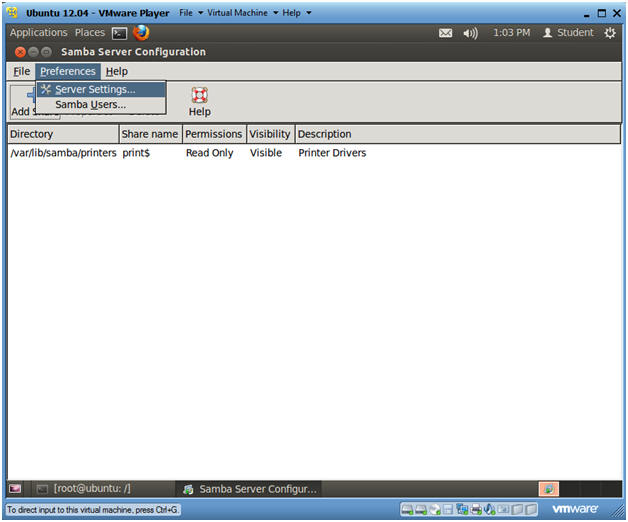Click the CD/DVD drive device icon
The image size is (628, 522).
(435, 509)
